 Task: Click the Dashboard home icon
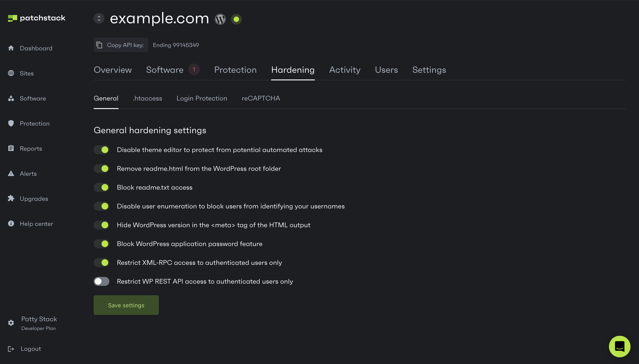[x=11, y=48]
